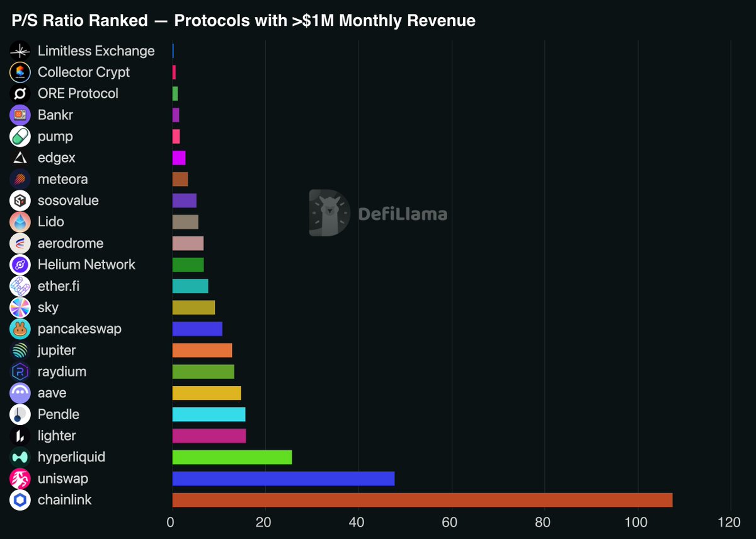Select the raydium green bar
The width and height of the screenshot is (756, 539).
tap(203, 371)
